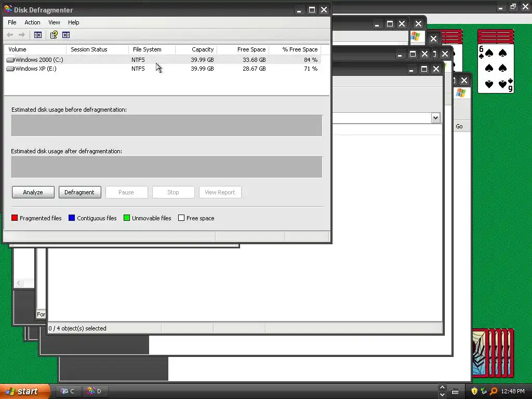Minimize the Disk Defragmenter window
The image size is (532, 399).
pos(299,10)
